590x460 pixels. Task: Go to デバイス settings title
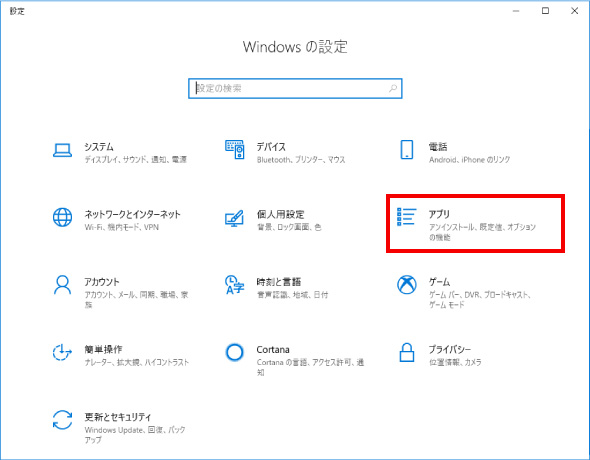point(271,146)
